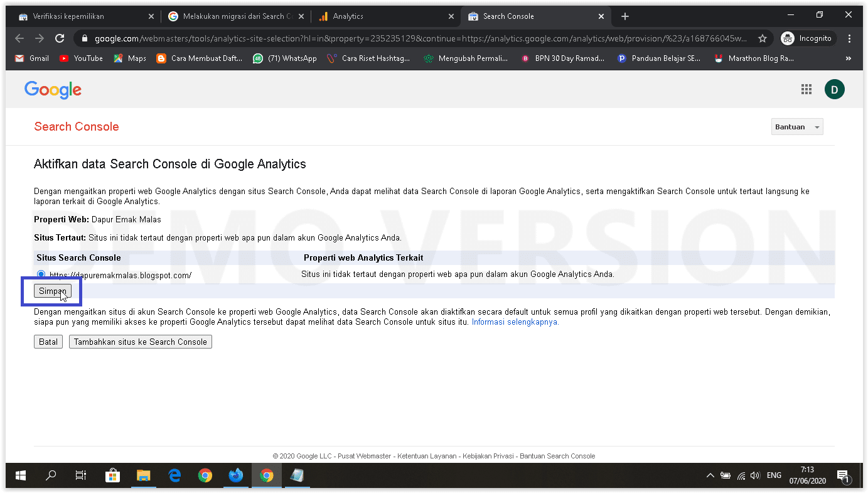
Task: Go back with the browser back arrow
Action: coord(19,38)
